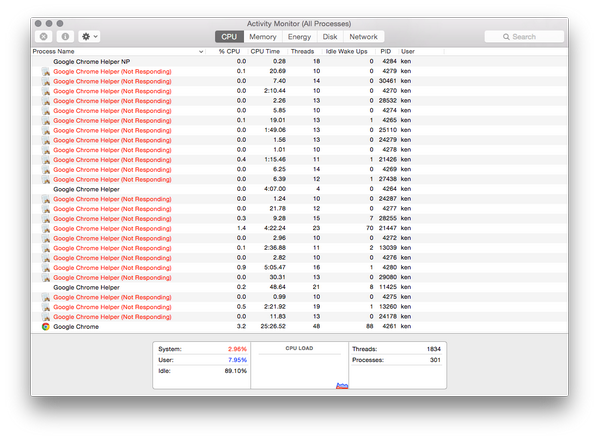Toggle the sort arrow in Process Name header
Viewport: 599px width, 440px height.
coord(201,52)
